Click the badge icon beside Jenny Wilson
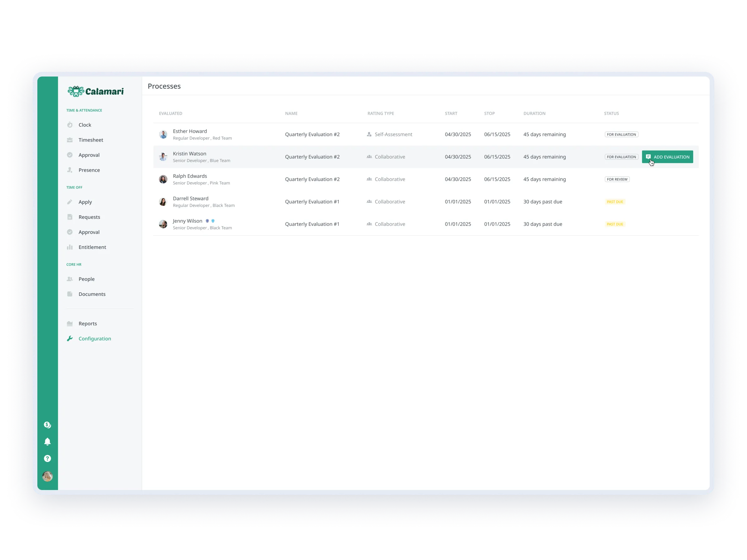 [x=207, y=221]
